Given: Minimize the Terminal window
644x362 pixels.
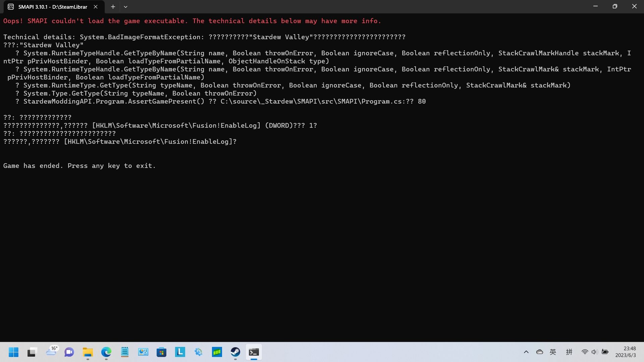Looking at the screenshot, I should (595, 6).
